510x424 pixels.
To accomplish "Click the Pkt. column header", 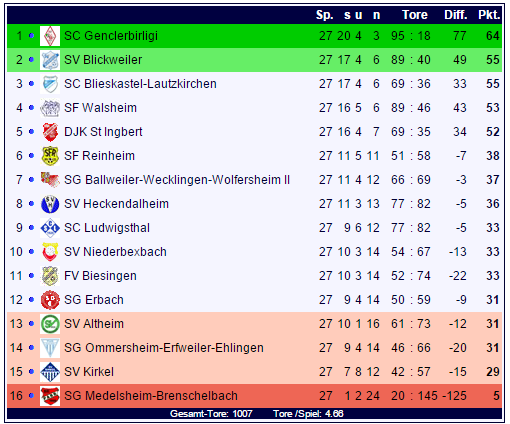I will pos(489,15).
